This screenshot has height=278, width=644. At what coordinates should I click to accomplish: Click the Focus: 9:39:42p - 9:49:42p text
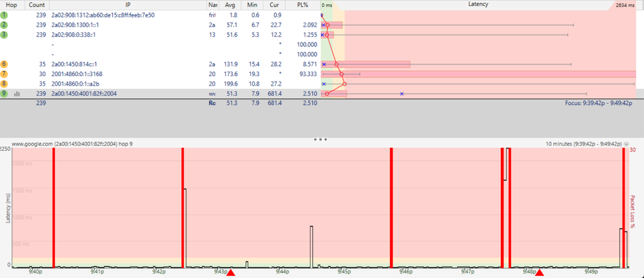tap(598, 104)
